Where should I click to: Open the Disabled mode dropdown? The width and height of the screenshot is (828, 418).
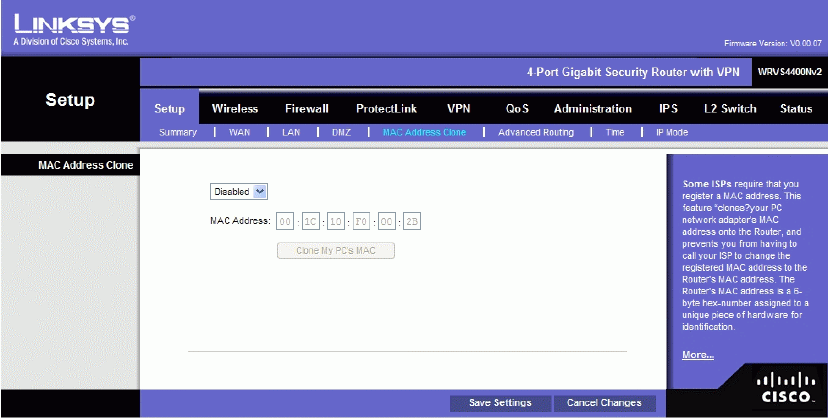(x=239, y=192)
